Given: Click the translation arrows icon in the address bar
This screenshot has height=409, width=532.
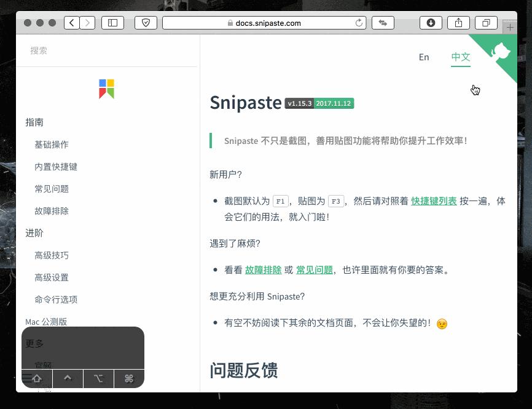Looking at the screenshot, I should (x=382, y=23).
